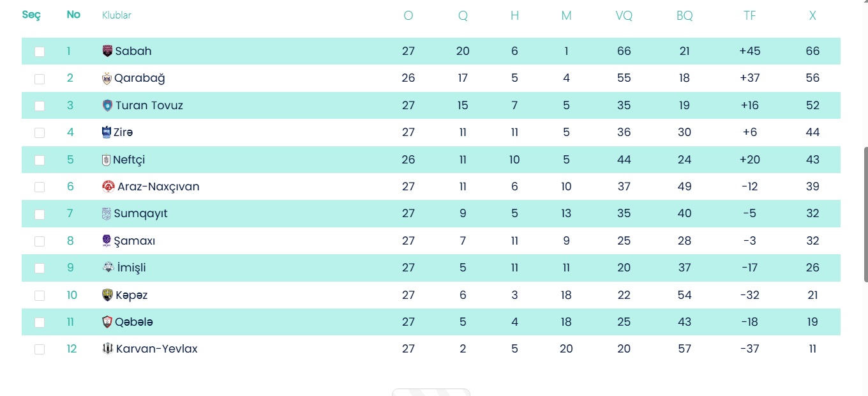Click the Klublar column header
The height and width of the screenshot is (396, 868).
point(117,15)
